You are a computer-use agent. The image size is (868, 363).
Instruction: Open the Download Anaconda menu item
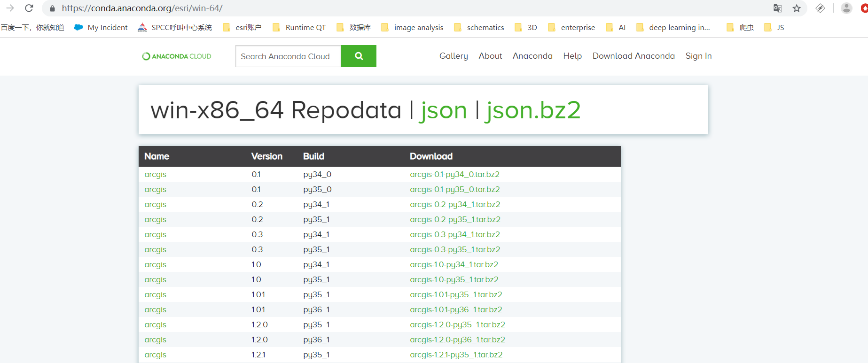pos(633,56)
